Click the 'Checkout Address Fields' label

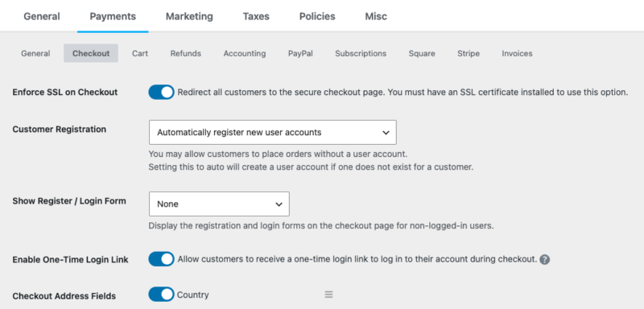coord(64,296)
